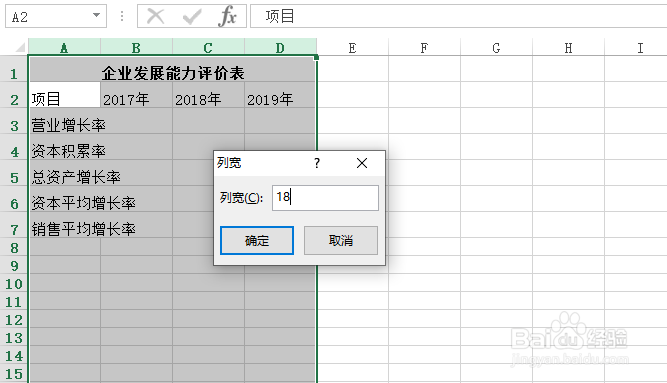The height and width of the screenshot is (383, 667).
Task: Close the 列宽 dialog with X
Action: pos(362,163)
